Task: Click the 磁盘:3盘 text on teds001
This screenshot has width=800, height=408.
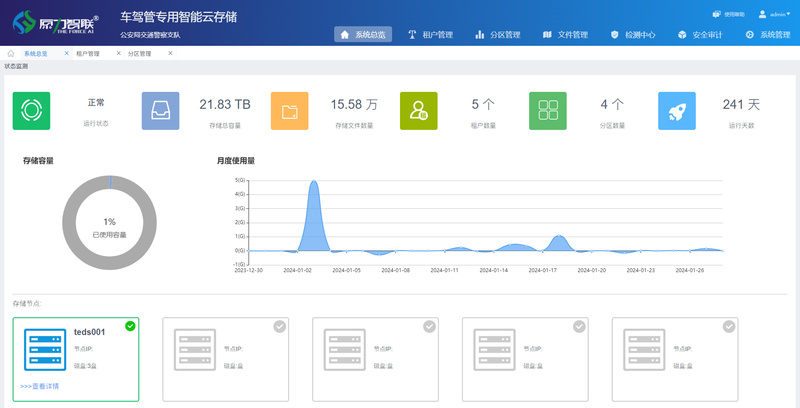Action: [85, 366]
